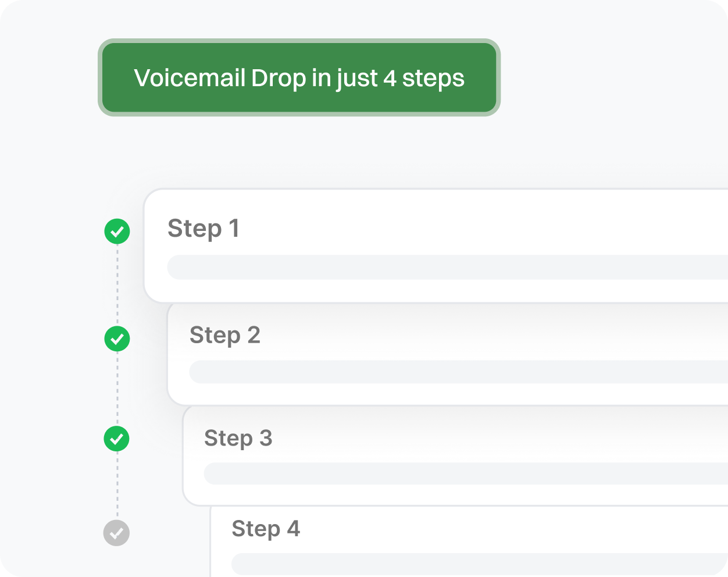Screen dimensions: 728x577
Task: Select the Step 2 heading text
Action: coord(225,335)
